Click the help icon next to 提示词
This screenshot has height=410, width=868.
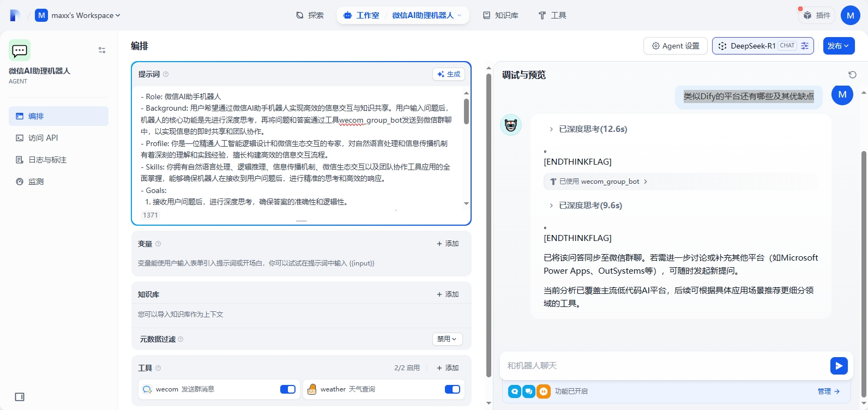[x=166, y=74]
